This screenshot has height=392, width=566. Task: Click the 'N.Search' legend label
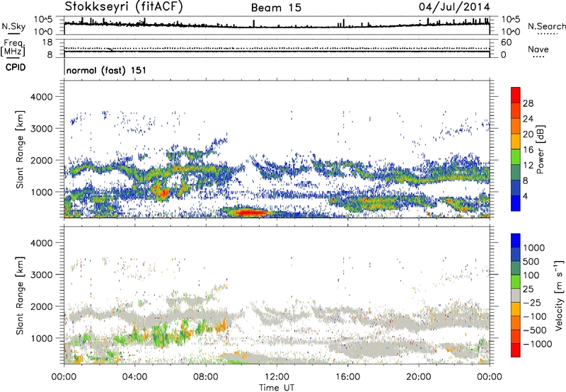pyautogui.click(x=546, y=26)
